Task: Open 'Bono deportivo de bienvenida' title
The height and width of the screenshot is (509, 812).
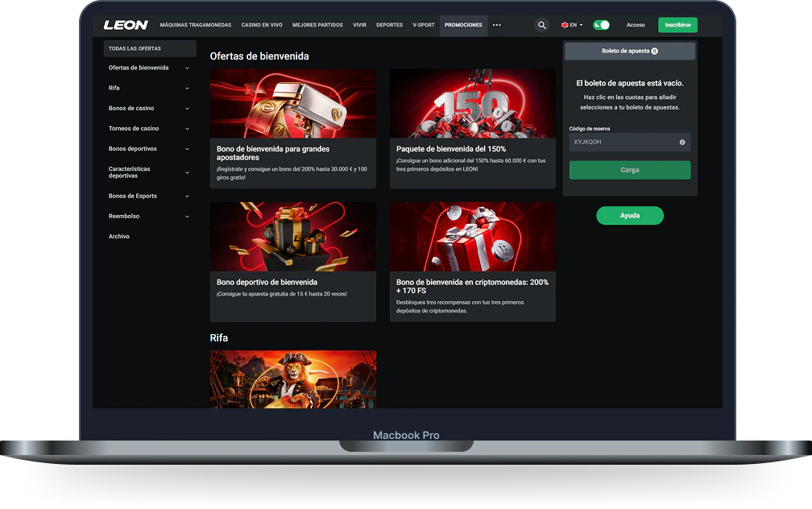Action: click(267, 282)
